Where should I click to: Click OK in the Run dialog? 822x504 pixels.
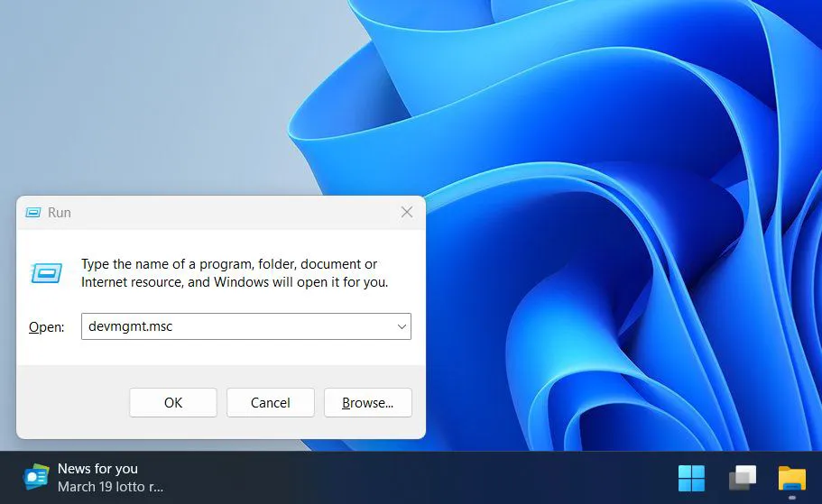click(173, 402)
